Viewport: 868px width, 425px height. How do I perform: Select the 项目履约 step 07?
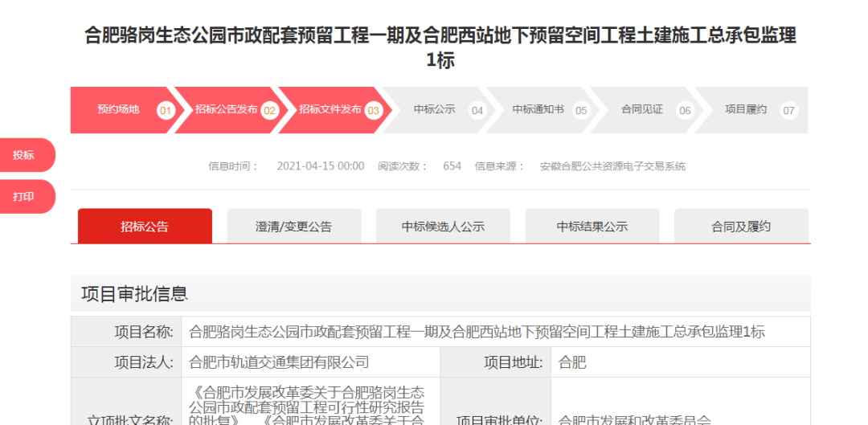point(751,110)
